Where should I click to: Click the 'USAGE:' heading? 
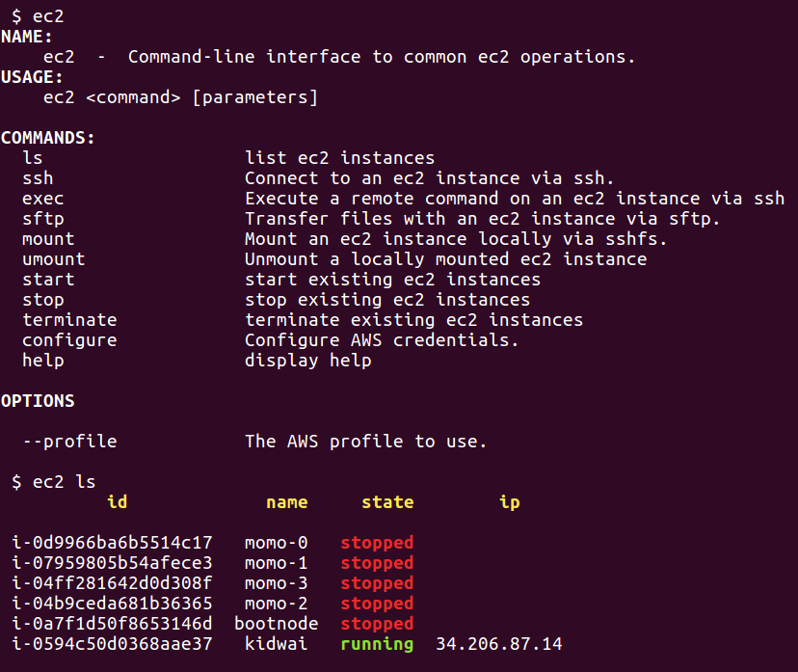coord(32,77)
